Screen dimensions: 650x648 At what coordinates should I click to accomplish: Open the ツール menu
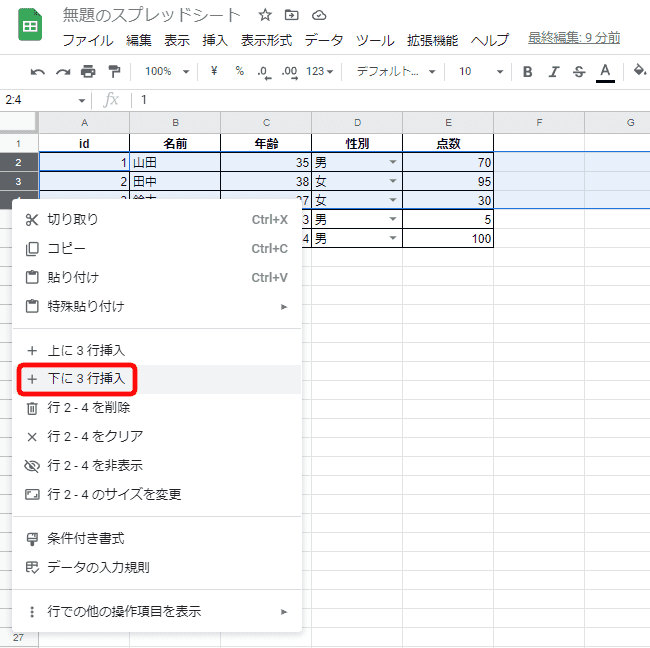coord(375,40)
